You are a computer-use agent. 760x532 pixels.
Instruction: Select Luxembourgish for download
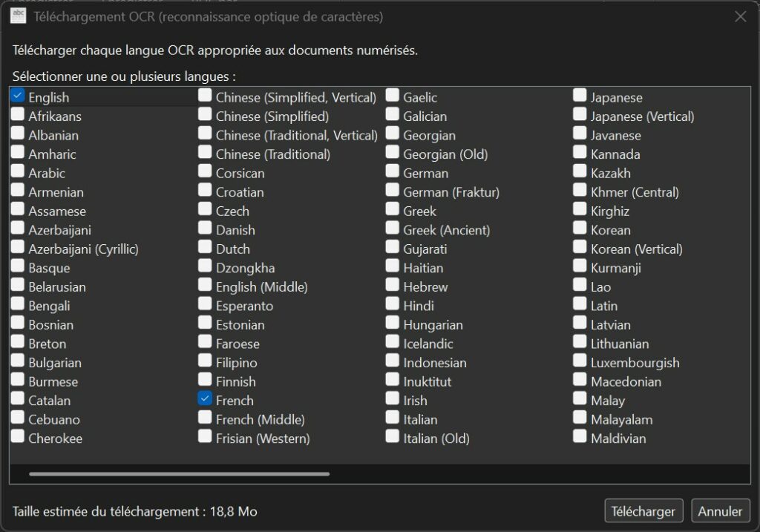coord(580,362)
